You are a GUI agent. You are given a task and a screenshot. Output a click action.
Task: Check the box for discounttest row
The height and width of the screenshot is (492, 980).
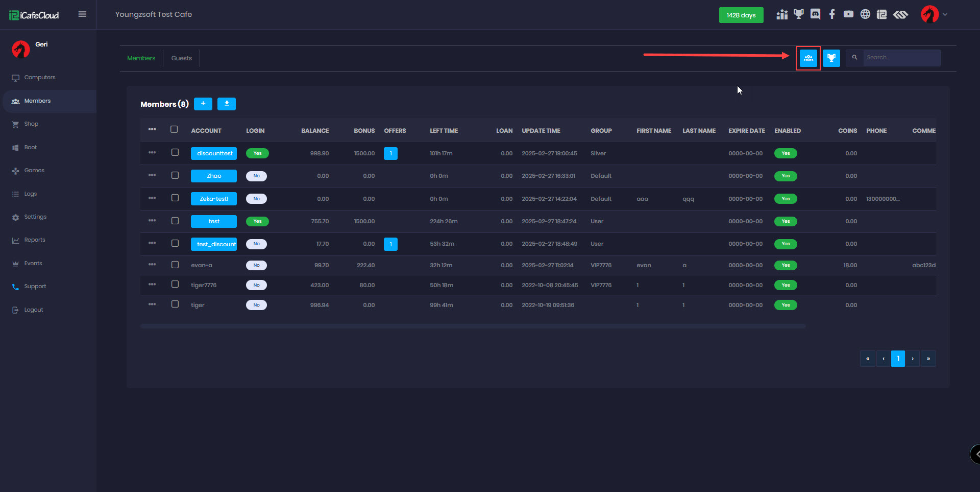coord(175,152)
